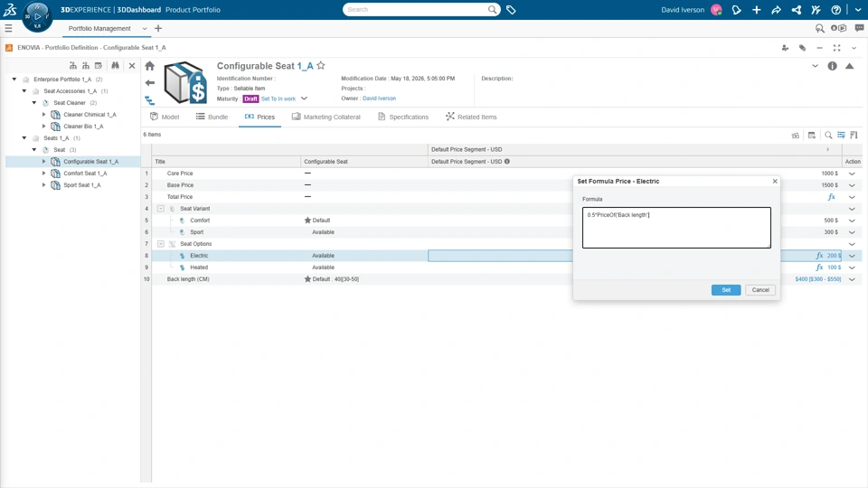Click the back arrow icon

[149, 83]
